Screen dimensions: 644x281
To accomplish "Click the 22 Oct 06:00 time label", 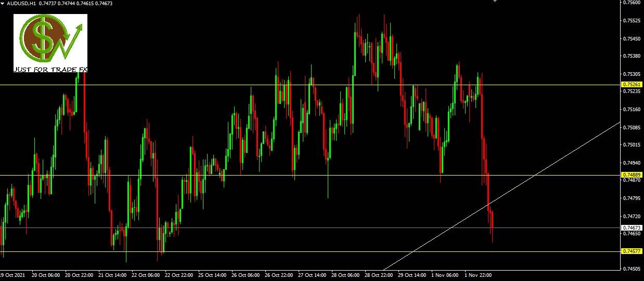I will point(146,275).
